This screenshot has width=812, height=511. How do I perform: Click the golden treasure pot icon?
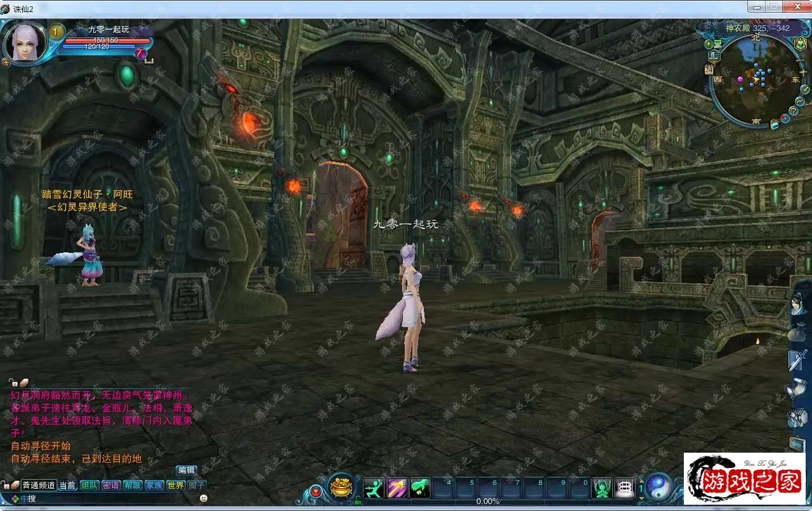341,487
